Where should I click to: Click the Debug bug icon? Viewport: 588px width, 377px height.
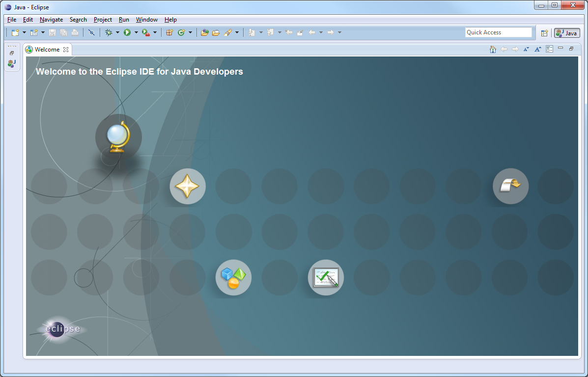[x=109, y=32]
